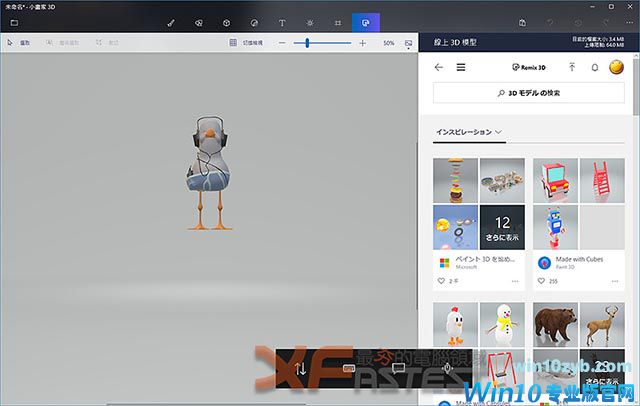640x406 pixels.
Task: Select the Text tool
Action: pyautogui.click(x=282, y=23)
